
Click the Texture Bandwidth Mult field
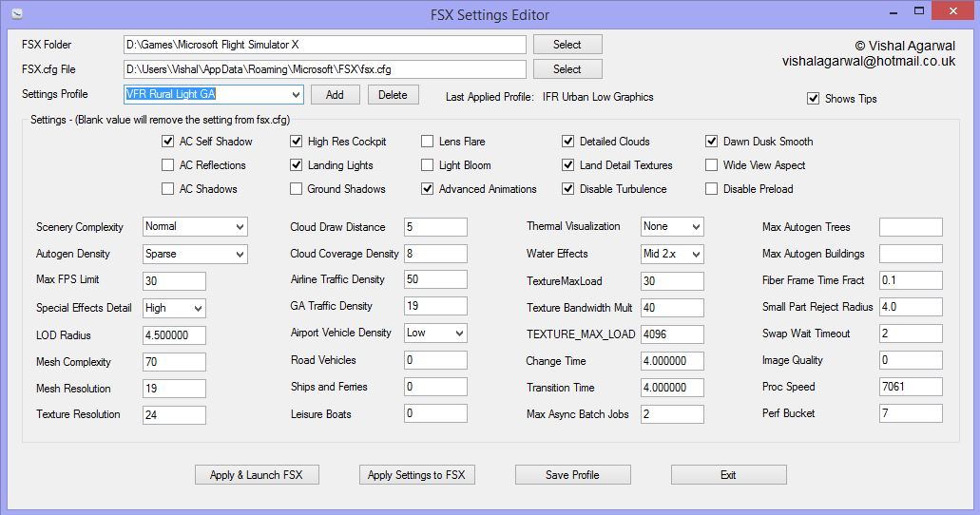coord(672,308)
